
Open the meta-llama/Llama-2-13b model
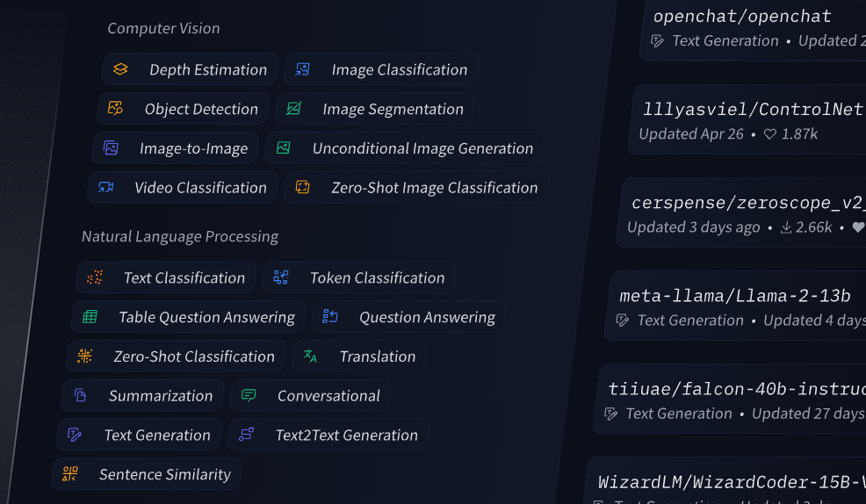pos(735,296)
